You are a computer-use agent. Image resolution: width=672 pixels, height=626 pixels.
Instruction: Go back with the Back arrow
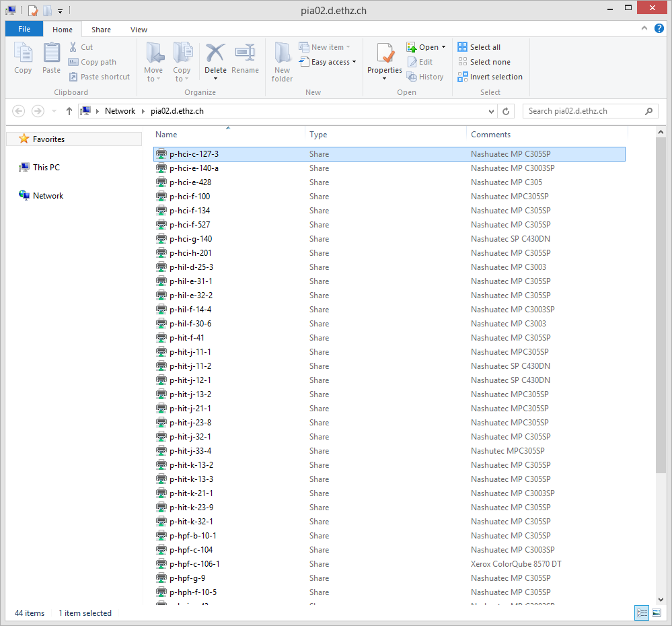[x=18, y=111]
